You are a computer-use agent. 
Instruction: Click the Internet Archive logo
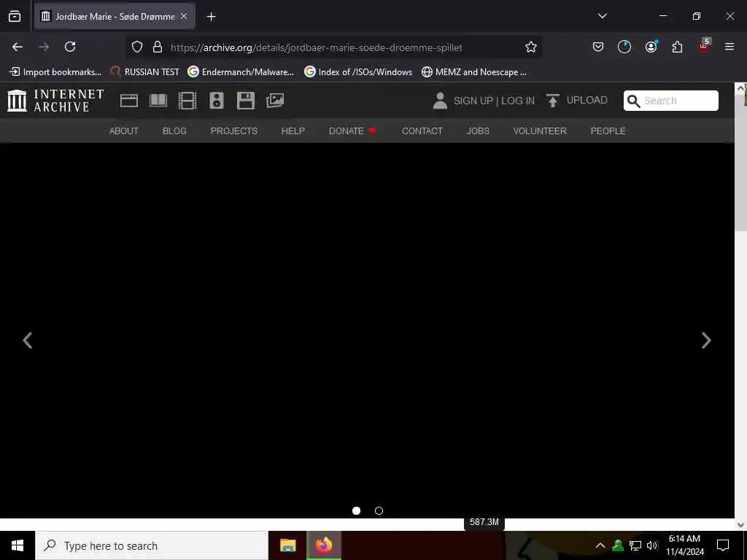(x=55, y=101)
